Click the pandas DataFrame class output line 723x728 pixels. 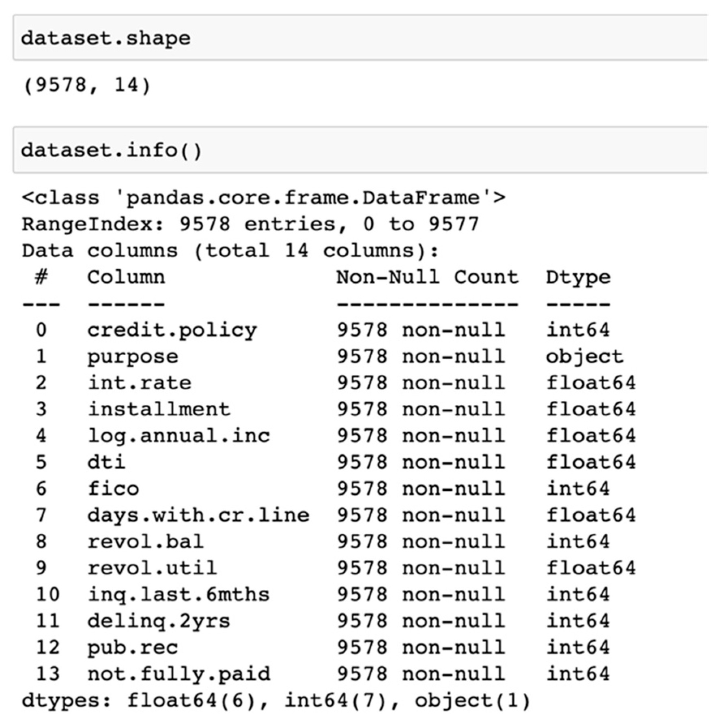(x=264, y=198)
